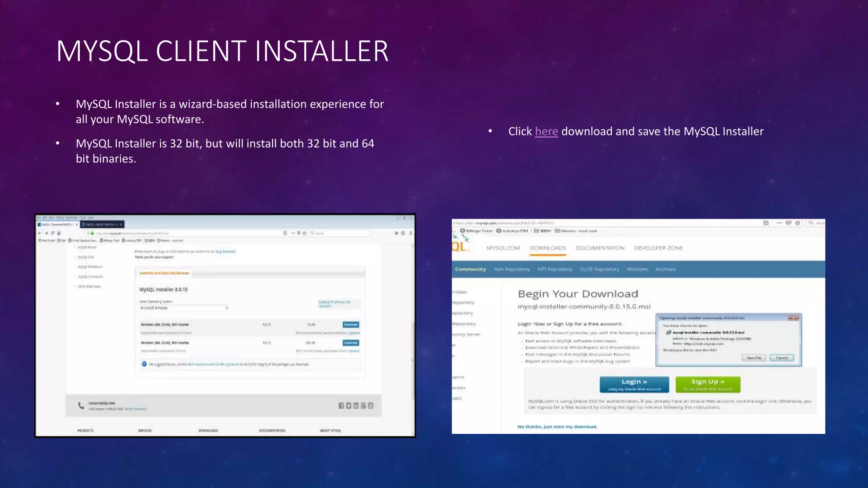This screenshot has width=868, height=488.
Task: Click the blue info icon below installer list
Action: (x=144, y=364)
